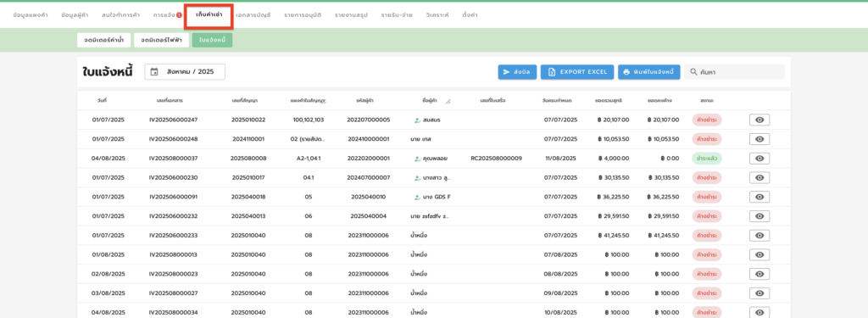Viewport: 868px width, 318px height.
Task: Open เอกสารบัญชี tab
Action: click(x=253, y=15)
